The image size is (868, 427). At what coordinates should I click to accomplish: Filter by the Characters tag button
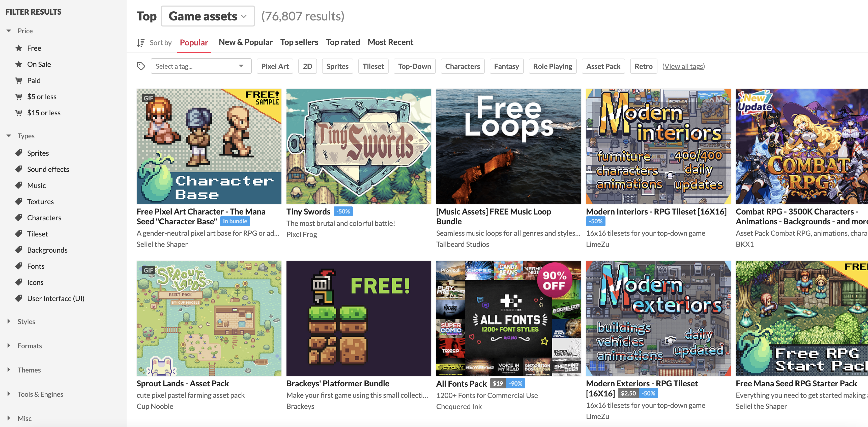click(463, 66)
